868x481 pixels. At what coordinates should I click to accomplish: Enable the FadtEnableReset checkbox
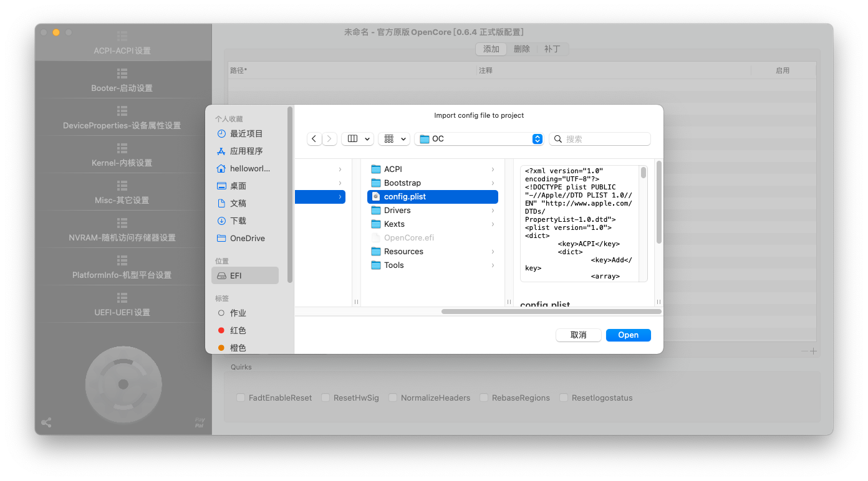[241, 398]
